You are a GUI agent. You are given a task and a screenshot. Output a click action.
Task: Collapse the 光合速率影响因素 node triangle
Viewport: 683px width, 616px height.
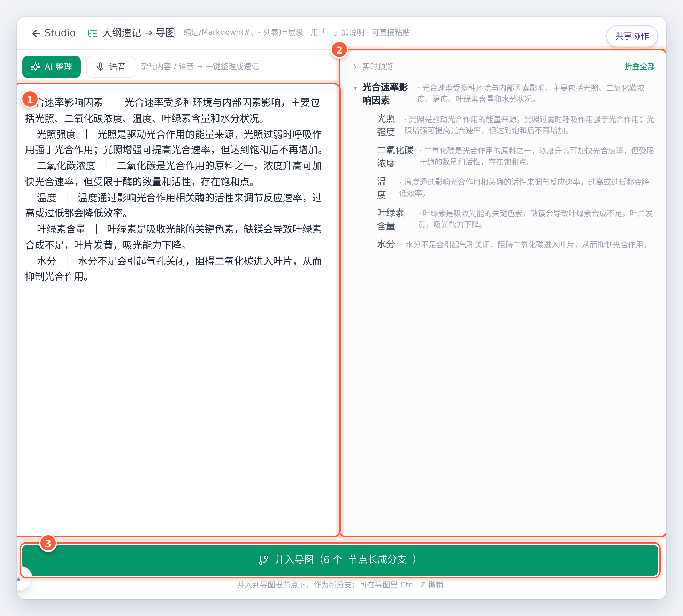(355, 88)
